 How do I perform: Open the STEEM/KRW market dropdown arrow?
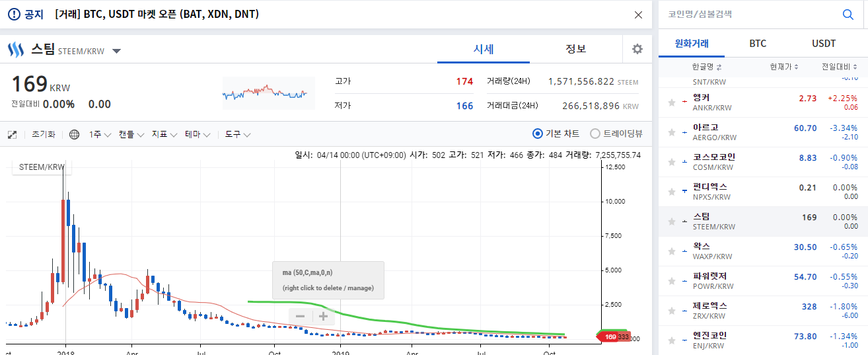pyautogui.click(x=116, y=51)
